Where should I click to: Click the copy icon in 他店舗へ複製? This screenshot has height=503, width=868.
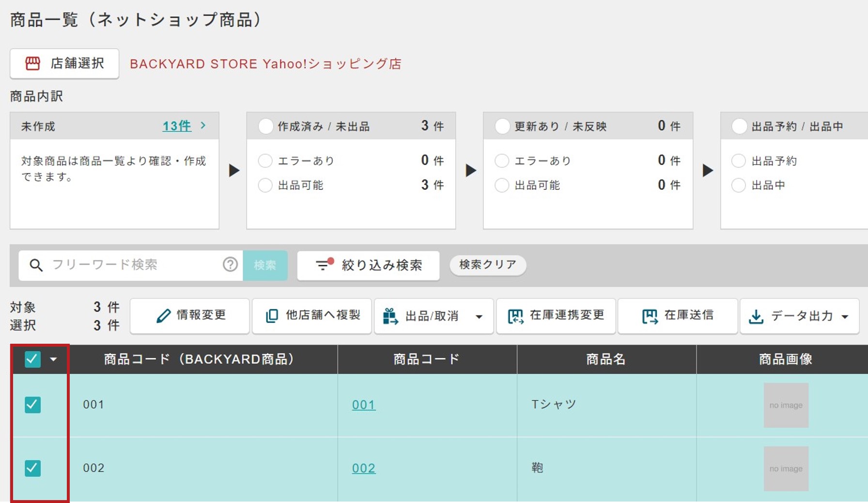point(272,316)
